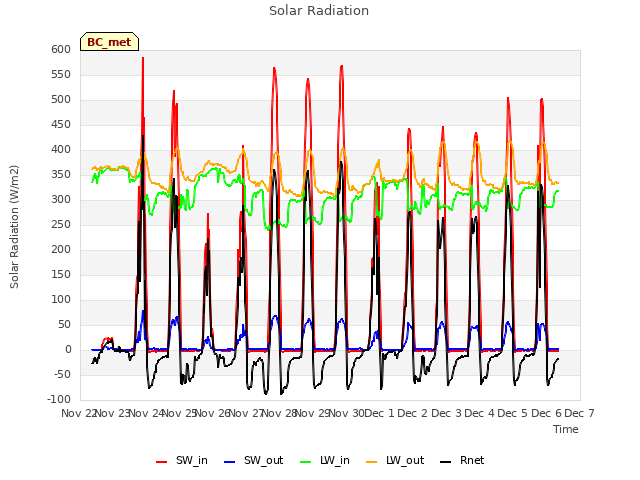Toggle SW_out legend entry
The image size is (640, 480).
coord(253,460)
